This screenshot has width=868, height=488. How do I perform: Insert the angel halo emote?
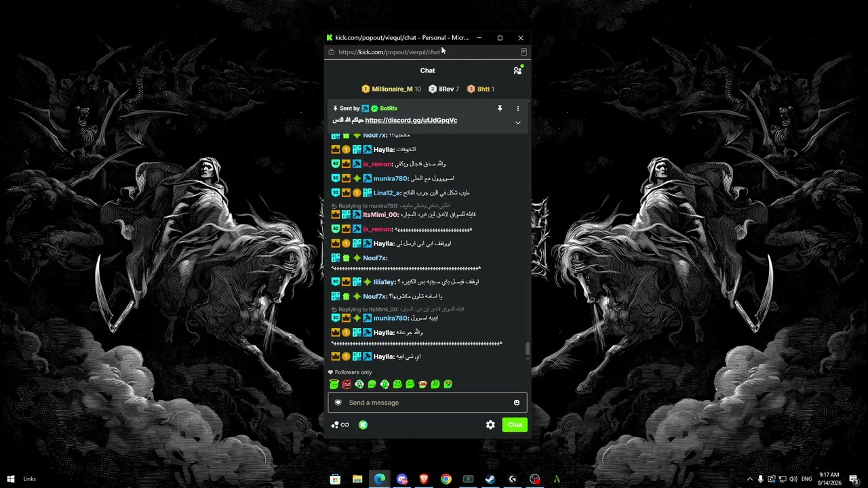point(334,384)
